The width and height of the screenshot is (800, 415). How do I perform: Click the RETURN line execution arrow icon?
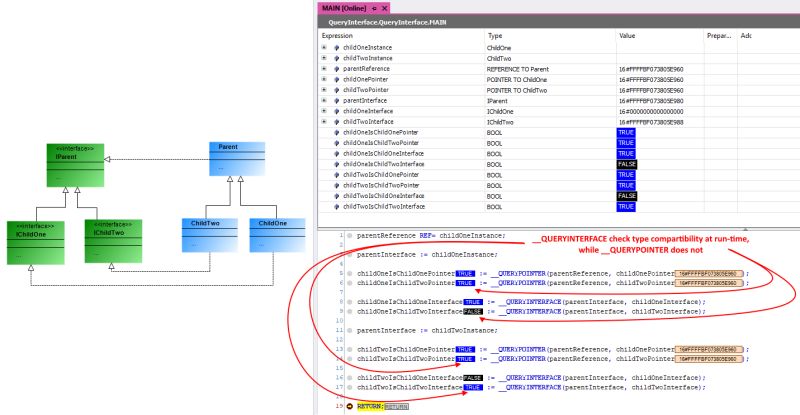pyautogui.click(x=349, y=406)
